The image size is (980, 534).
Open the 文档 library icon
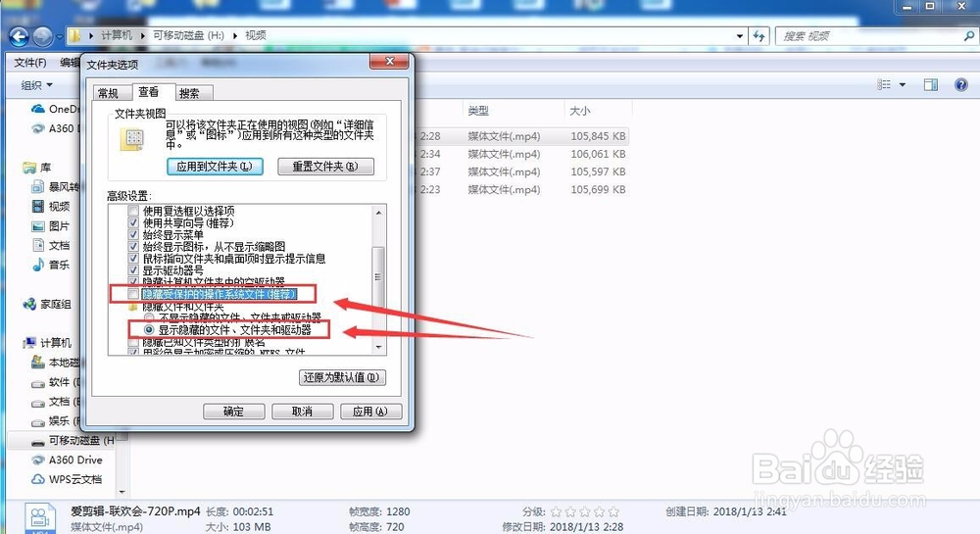point(38,245)
